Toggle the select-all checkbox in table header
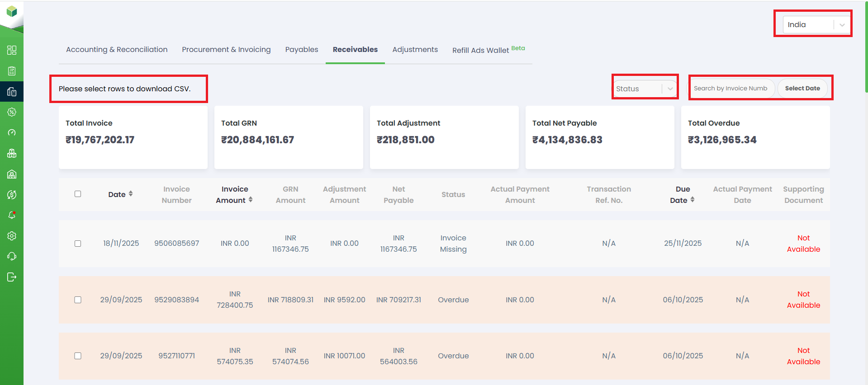Image resolution: width=868 pixels, height=385 pixels. [78, 194]
